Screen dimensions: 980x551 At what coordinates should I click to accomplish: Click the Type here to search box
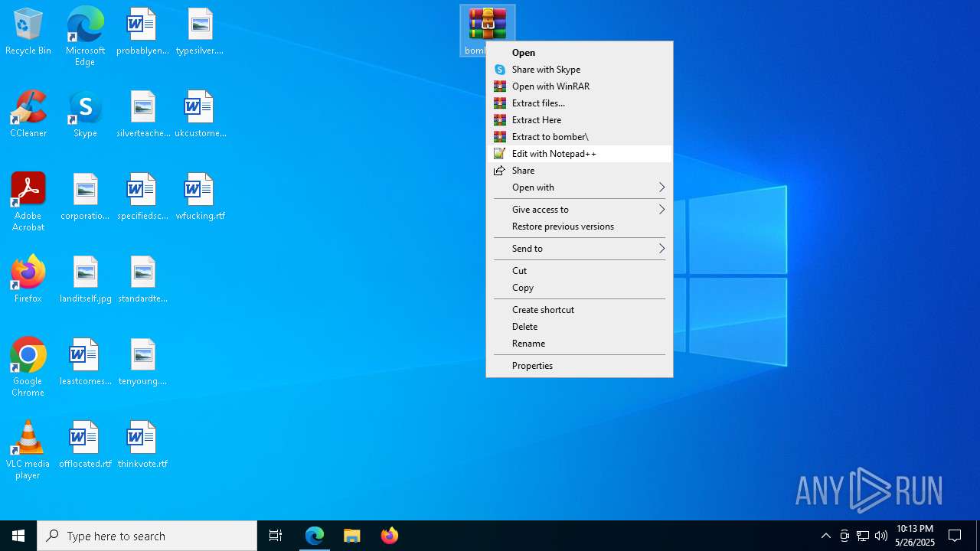point(147,536)
